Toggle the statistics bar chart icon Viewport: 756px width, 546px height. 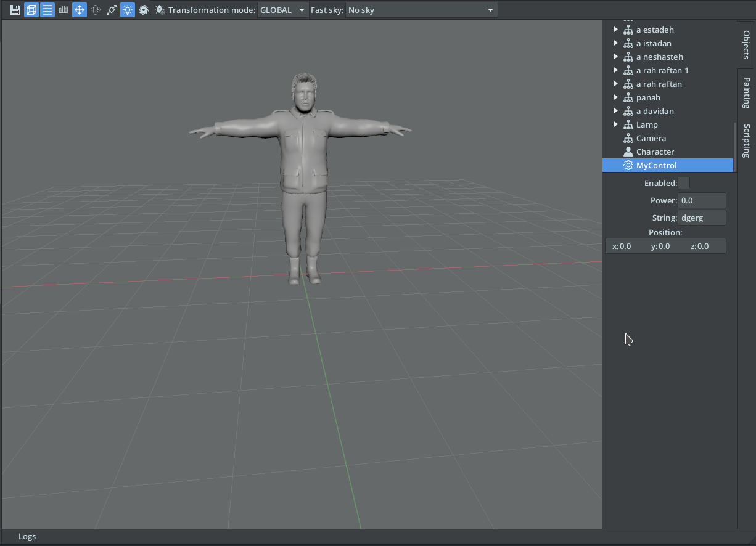click(64, 10)
